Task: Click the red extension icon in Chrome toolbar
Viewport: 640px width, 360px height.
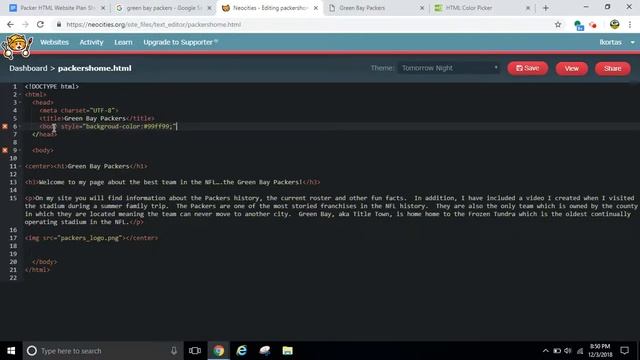Action: coord(593,25)
